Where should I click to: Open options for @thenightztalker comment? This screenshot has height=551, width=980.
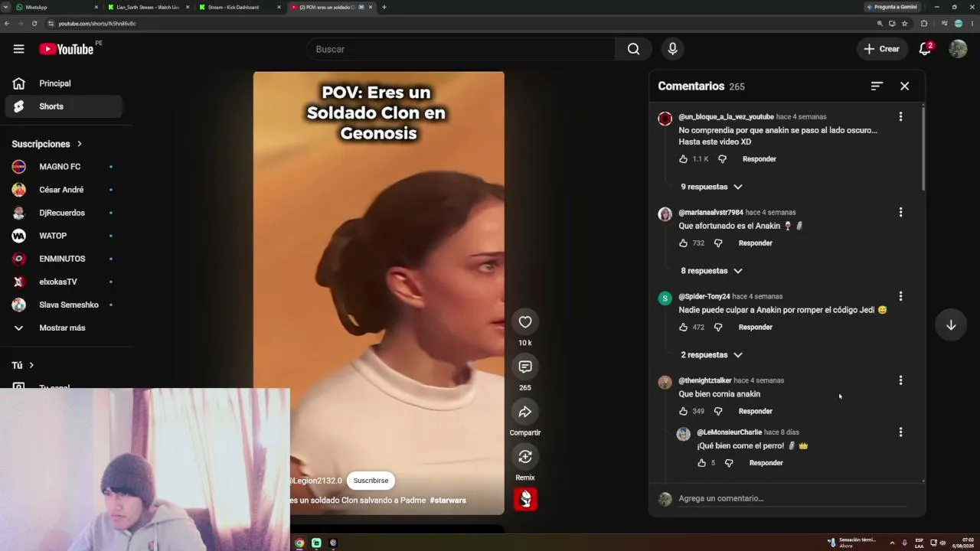point(900,380)
